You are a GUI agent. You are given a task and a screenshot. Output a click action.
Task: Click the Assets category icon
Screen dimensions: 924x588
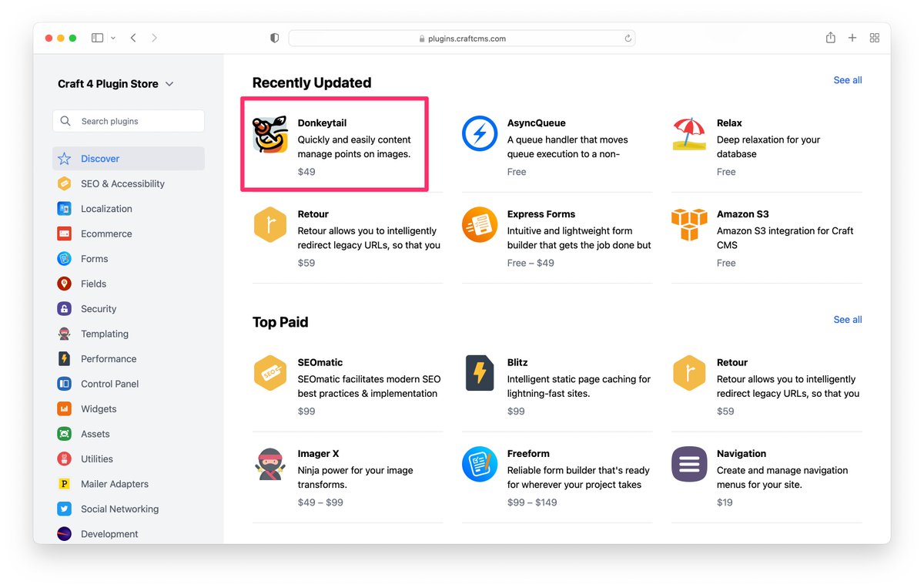point(65,434)
